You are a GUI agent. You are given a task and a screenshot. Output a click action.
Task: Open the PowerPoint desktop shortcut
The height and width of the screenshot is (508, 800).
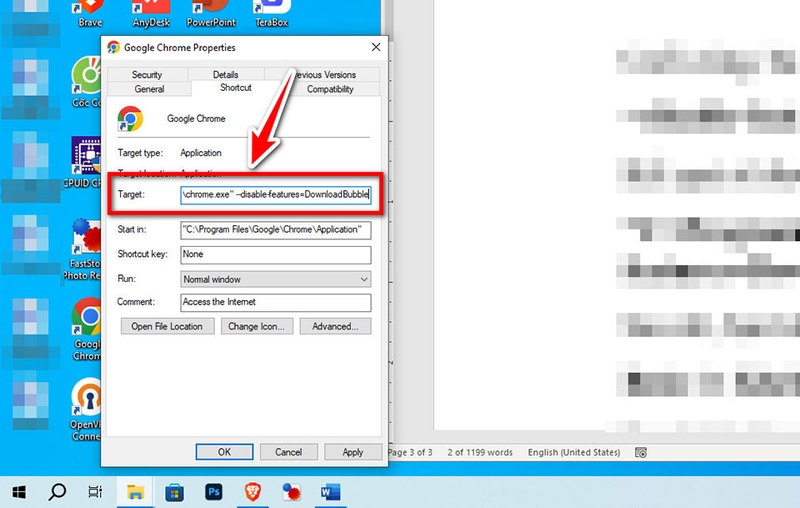point(211,13)
